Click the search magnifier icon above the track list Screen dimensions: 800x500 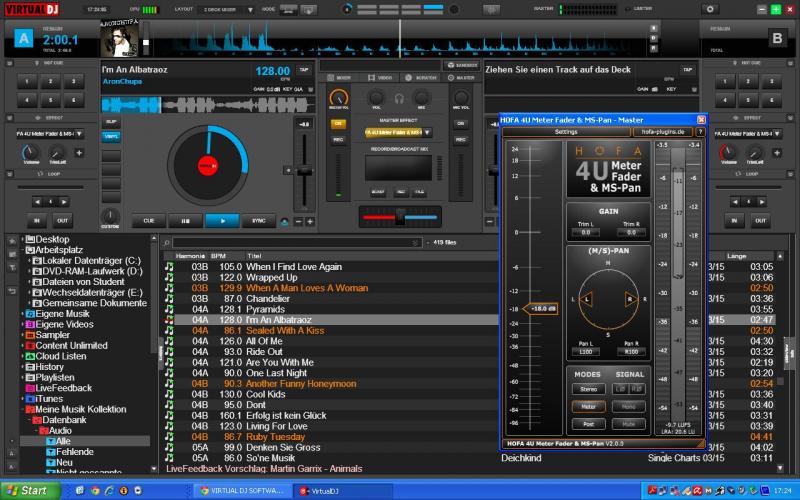pos(167,242)
